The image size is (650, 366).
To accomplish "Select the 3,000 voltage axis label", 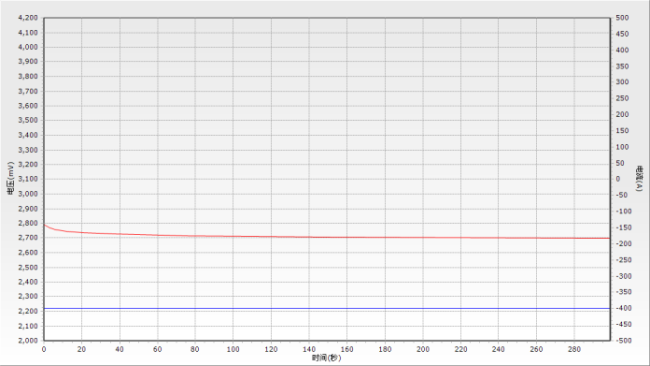I will pos(28,194).
